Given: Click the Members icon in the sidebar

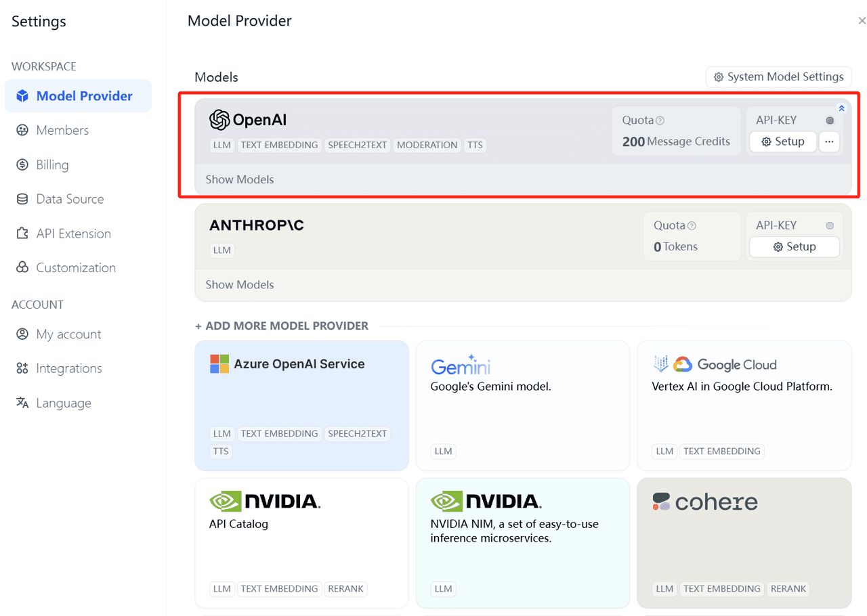Looking at the screenshot, I should click(x=21, y=130).
